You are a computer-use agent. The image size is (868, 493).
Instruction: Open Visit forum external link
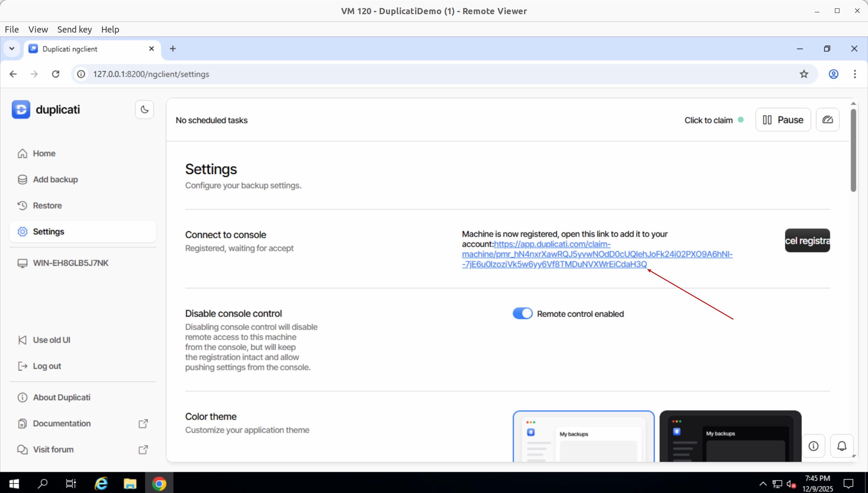(x=53, y=449)
